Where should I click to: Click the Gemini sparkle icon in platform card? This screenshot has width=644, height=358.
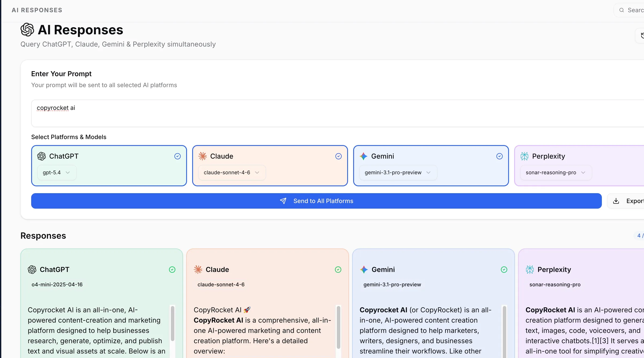coord(363,156)
